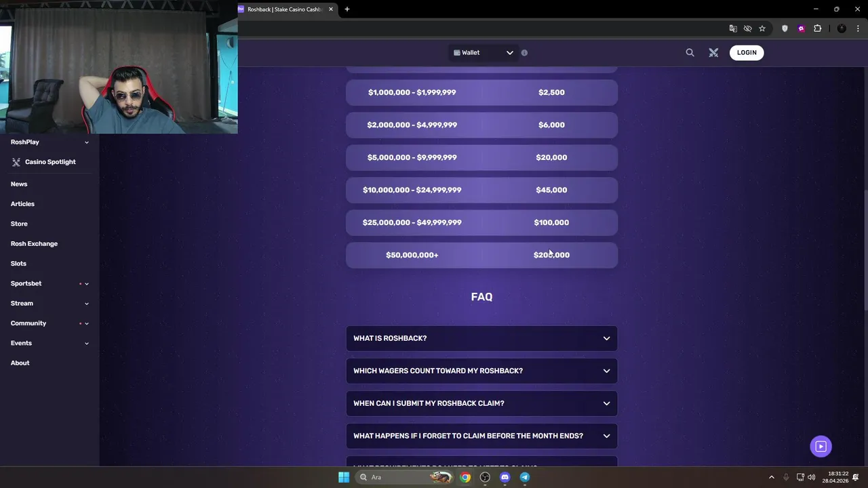868x488 pixels.
Task: Open the Wallet dropdown
Action: (483, 52)
